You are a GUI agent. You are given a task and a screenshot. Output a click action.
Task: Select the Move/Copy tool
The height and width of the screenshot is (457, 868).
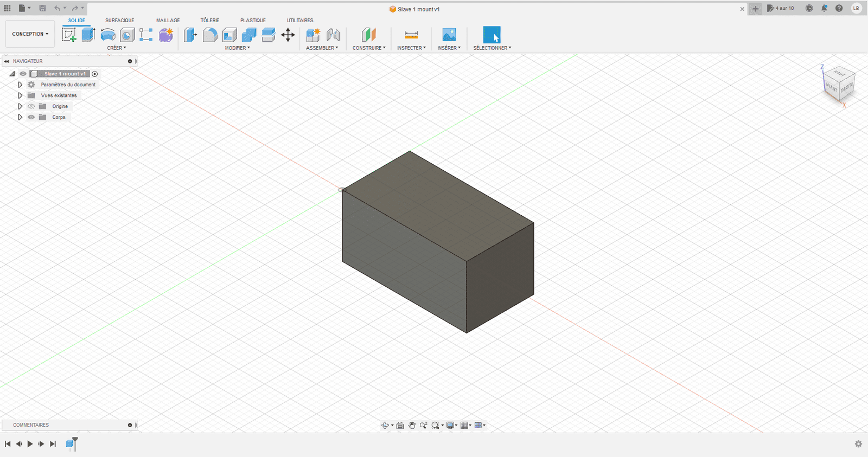pos(288,35)
